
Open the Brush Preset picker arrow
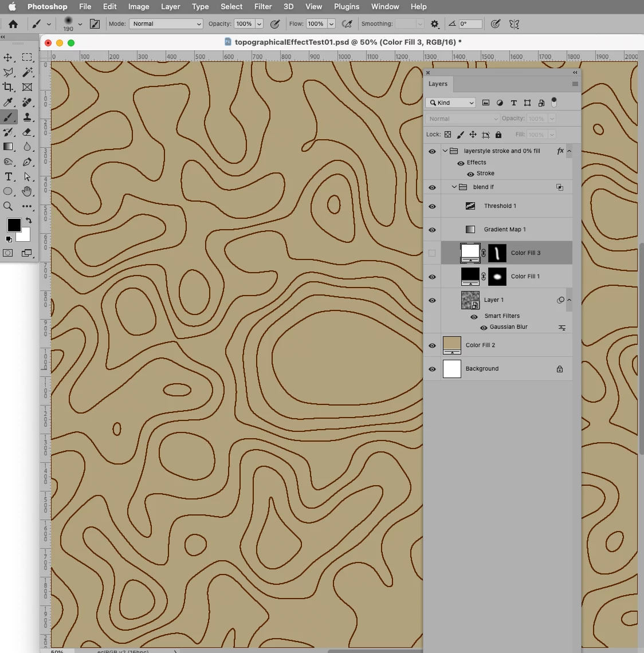[80, 23]
